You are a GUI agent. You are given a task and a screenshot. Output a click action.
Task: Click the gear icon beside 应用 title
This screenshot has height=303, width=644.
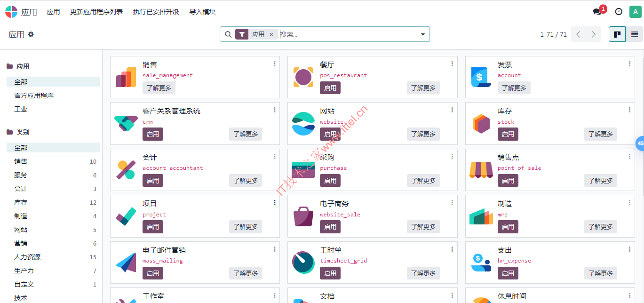tap(31, 34)
